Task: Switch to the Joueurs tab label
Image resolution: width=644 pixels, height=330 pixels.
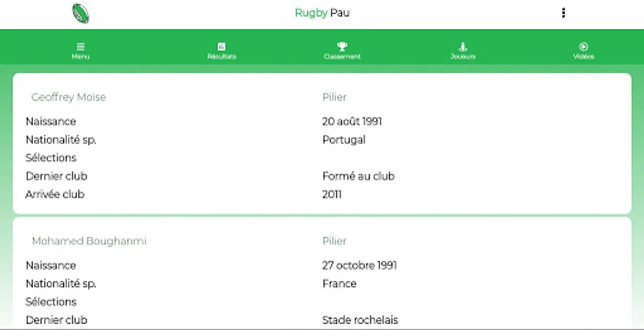Action: pyautogui.click(x=463, y=56)
